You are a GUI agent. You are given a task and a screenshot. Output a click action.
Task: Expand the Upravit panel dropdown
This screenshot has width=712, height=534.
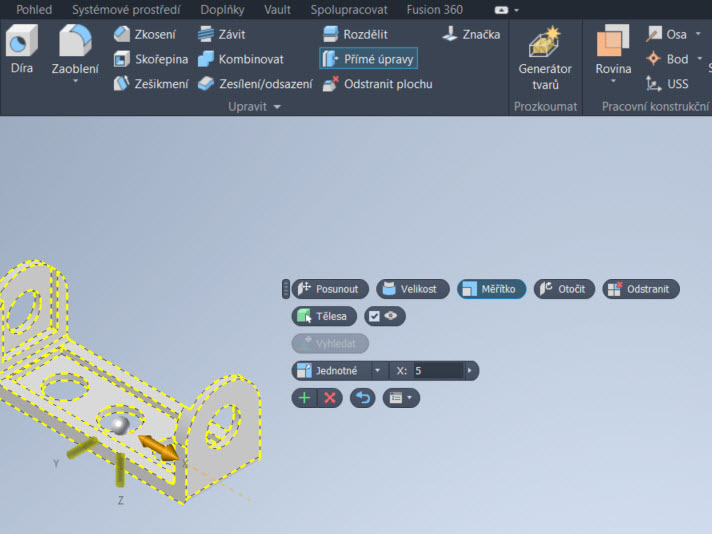point(277,107)
